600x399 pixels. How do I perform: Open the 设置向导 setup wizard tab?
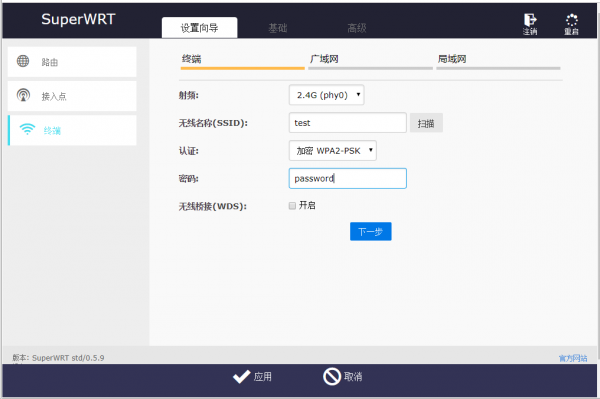click(x=199, y=28)
